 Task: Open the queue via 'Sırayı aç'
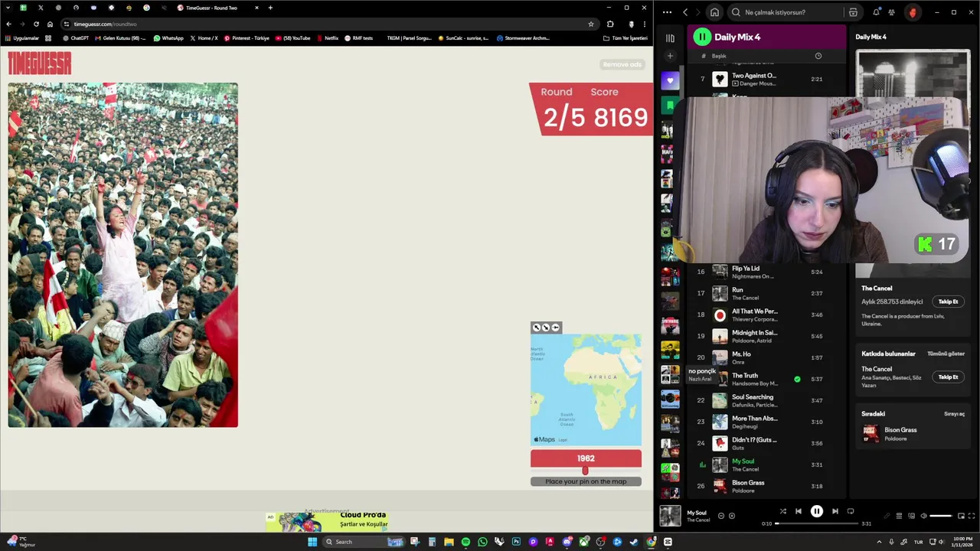tap(954, 414)
